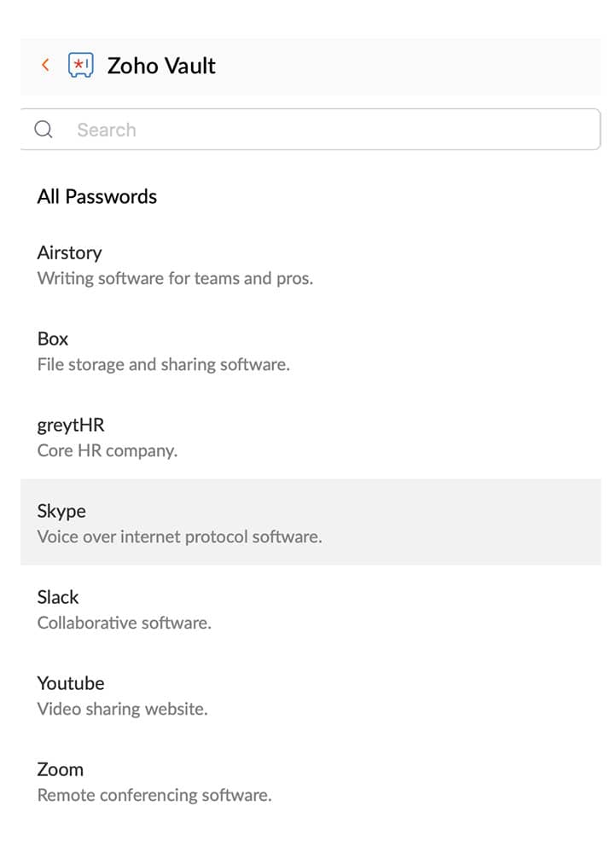Image resolution: width=616 pixels, height=864 pixels.
Task: Click the Zoho Vault title text
Action: 160,66
